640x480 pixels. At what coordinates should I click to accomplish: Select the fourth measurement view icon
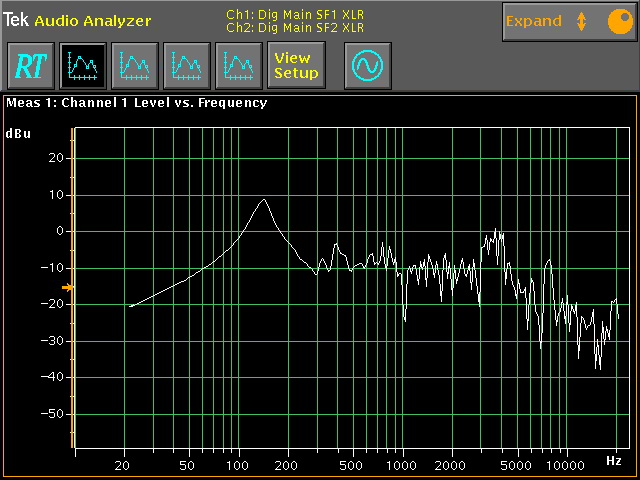tap(238, 66)
